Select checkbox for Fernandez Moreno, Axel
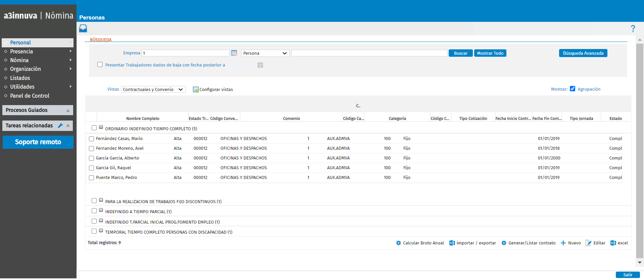Screen dimensions: 644x279 [91, 148]
